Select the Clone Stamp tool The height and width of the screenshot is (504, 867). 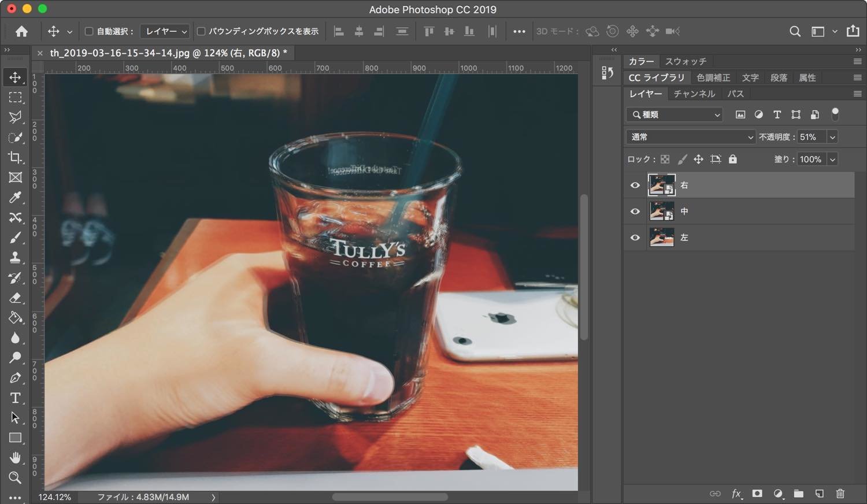coord(15,258)
